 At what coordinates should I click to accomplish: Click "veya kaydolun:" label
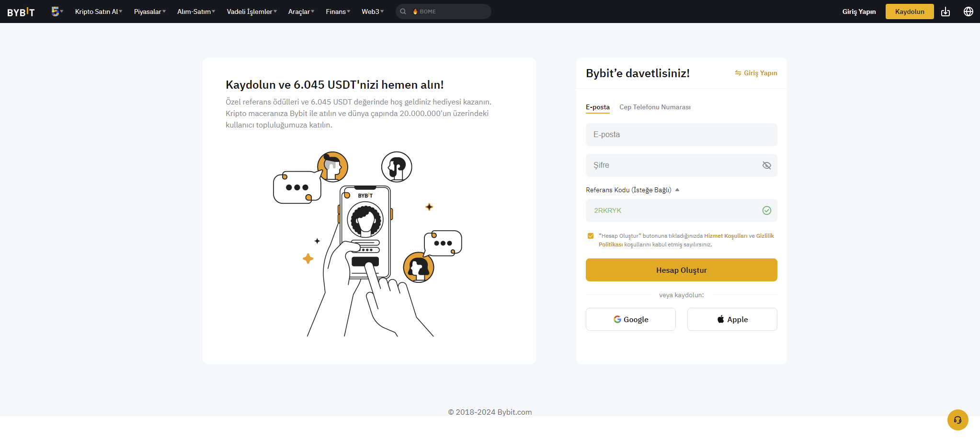click(x=682, y=295)
